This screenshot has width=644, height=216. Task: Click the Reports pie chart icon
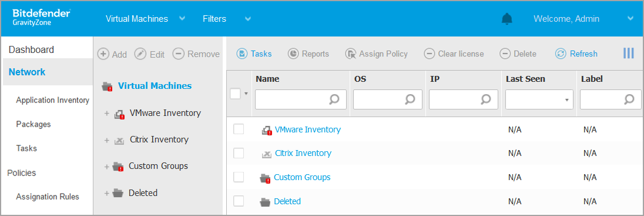[293, 54]
